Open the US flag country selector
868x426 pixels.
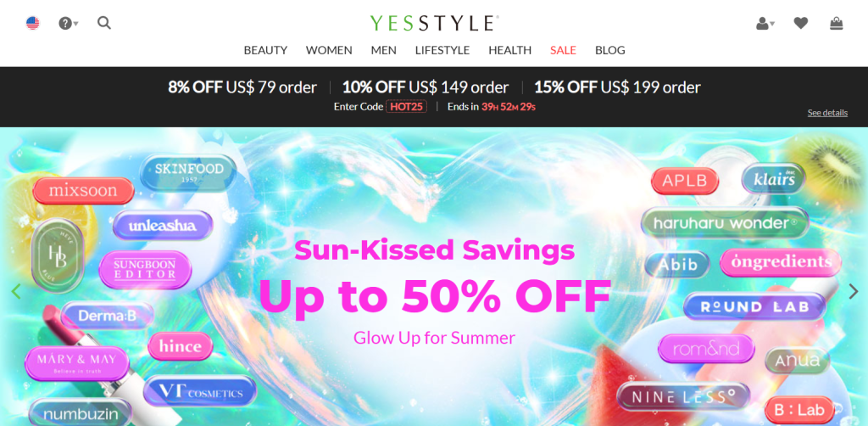(x=33, y=23)
